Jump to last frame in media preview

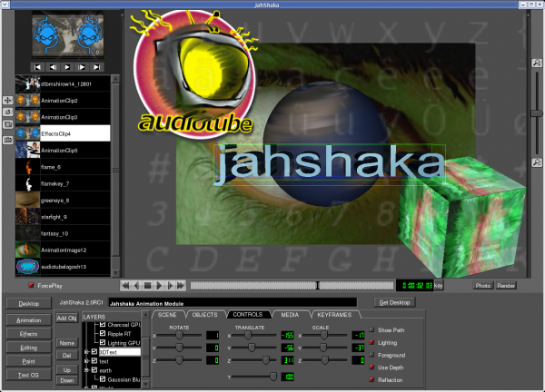pyautogui.click(x=96, y=67)
